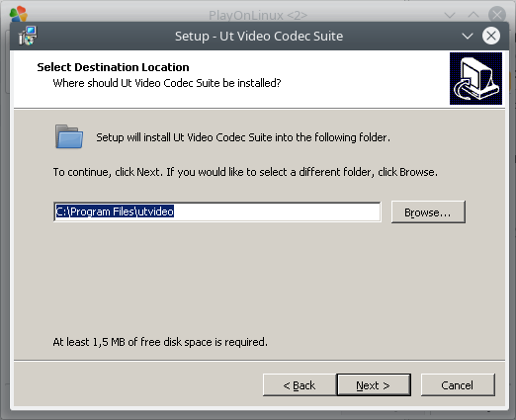
Task: Focus the C:\Program Files\utvideo path field
Action: point(217,211)
